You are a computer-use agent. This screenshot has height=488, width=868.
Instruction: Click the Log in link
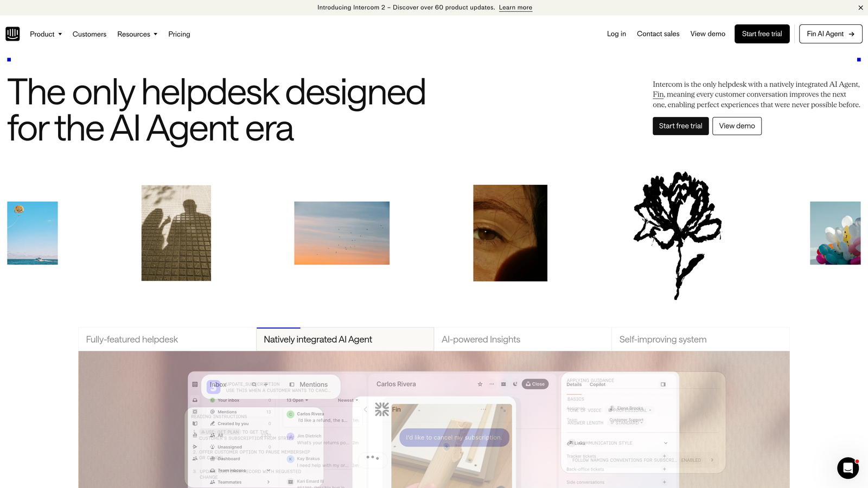[616, 34]
